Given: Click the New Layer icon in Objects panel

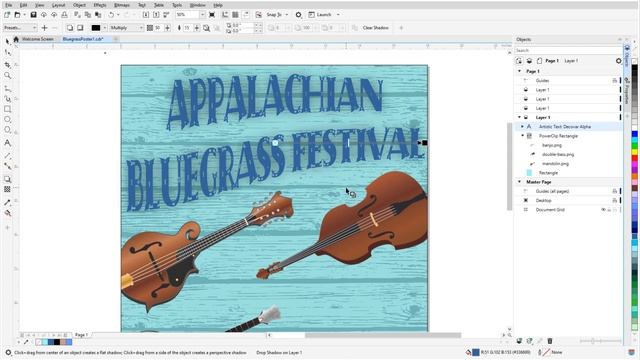Looking at the screenshot, I should tap(519, 341).
